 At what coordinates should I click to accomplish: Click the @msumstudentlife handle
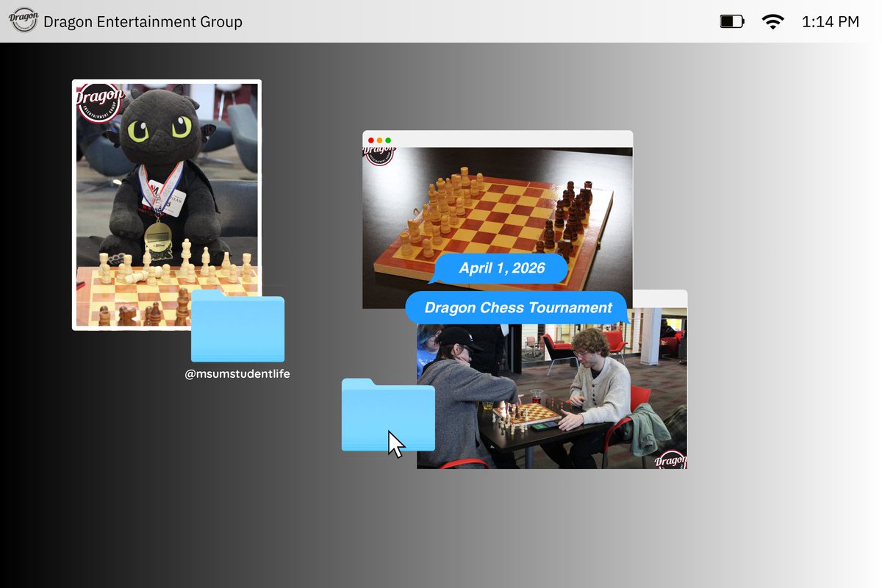[x=237, y=374]
